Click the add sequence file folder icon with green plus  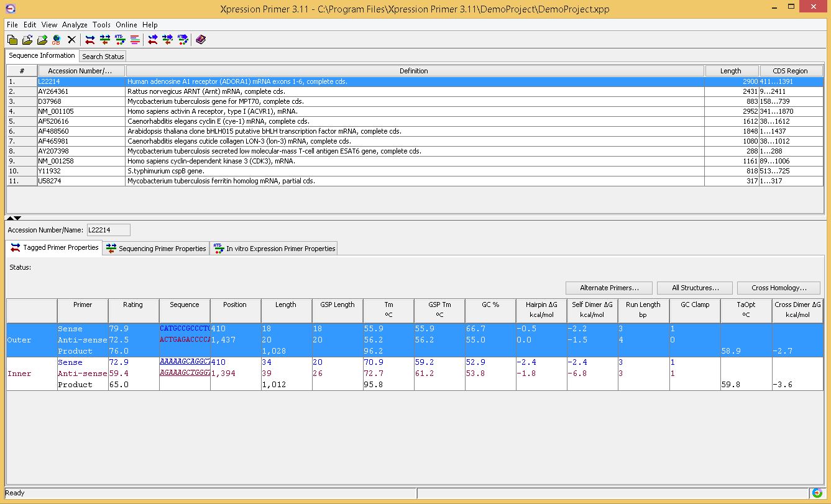42,40
